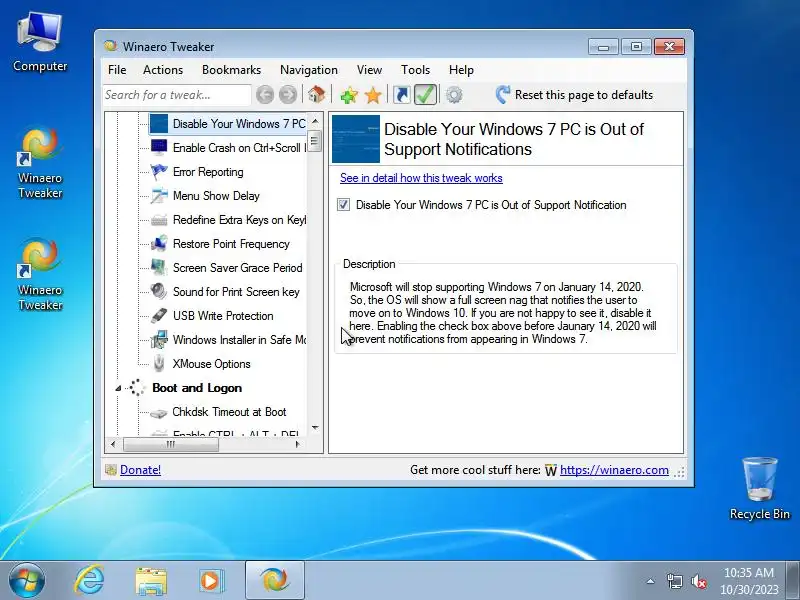Click the Enable Crash on Ctrl+Scroll icon
Viewport: 800px width, 600px height.
pos(159,148)
